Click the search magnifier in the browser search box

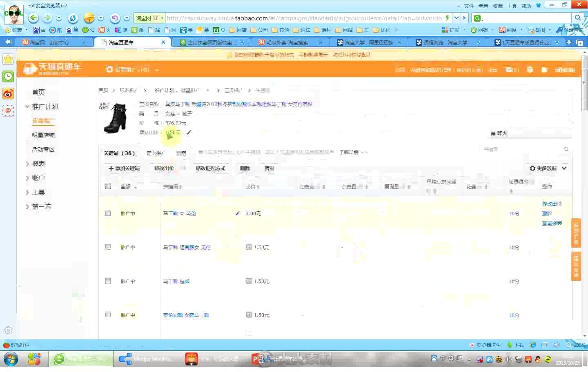point(577,18)
